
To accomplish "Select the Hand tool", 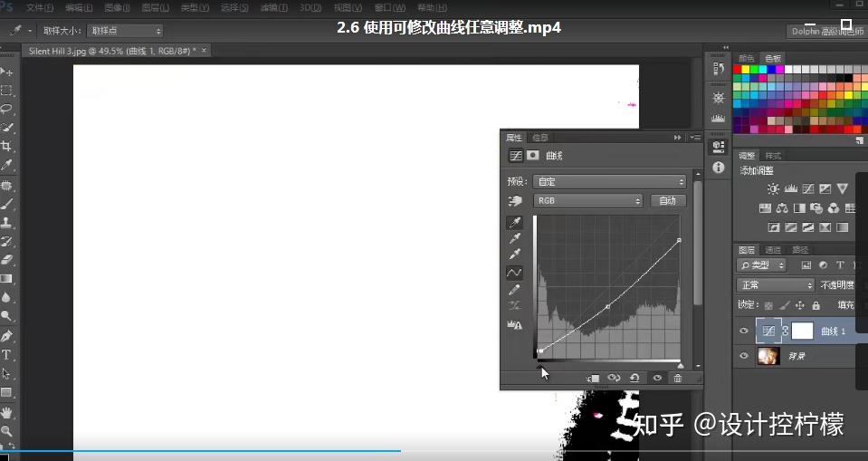I will coord(6,413).
